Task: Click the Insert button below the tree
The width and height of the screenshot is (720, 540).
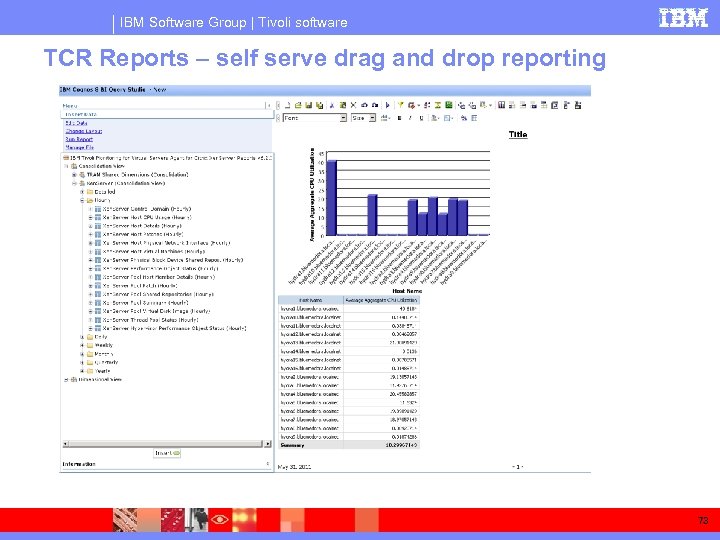Action: tap(167, 453)
